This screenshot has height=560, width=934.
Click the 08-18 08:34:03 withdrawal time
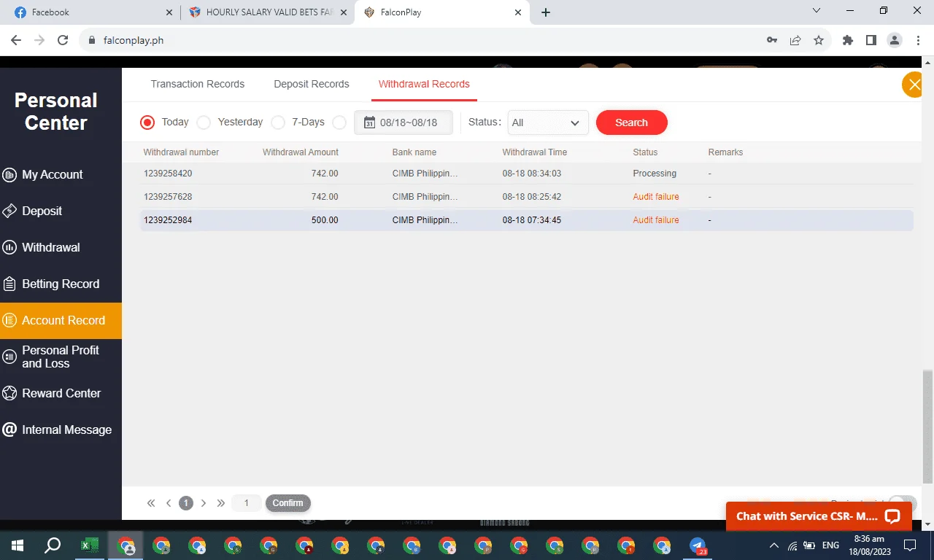pyautogui.click(x=532, y=174)
